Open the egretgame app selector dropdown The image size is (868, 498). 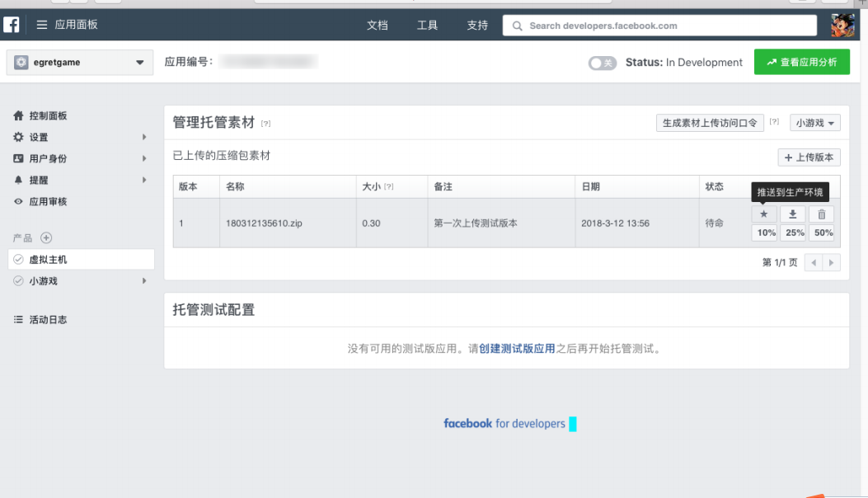[x=79, y=62]
